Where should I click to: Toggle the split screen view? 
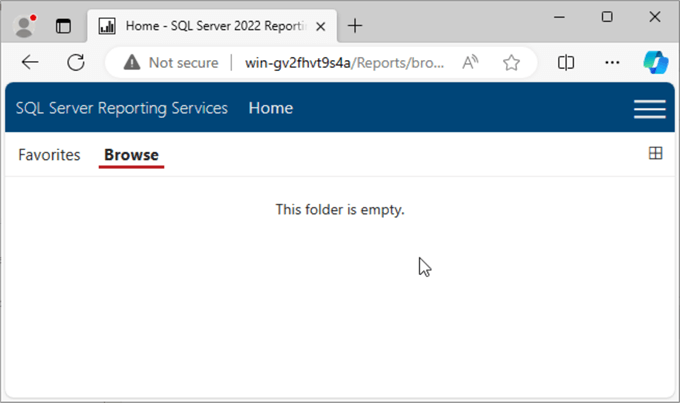[x=566, y=62]
